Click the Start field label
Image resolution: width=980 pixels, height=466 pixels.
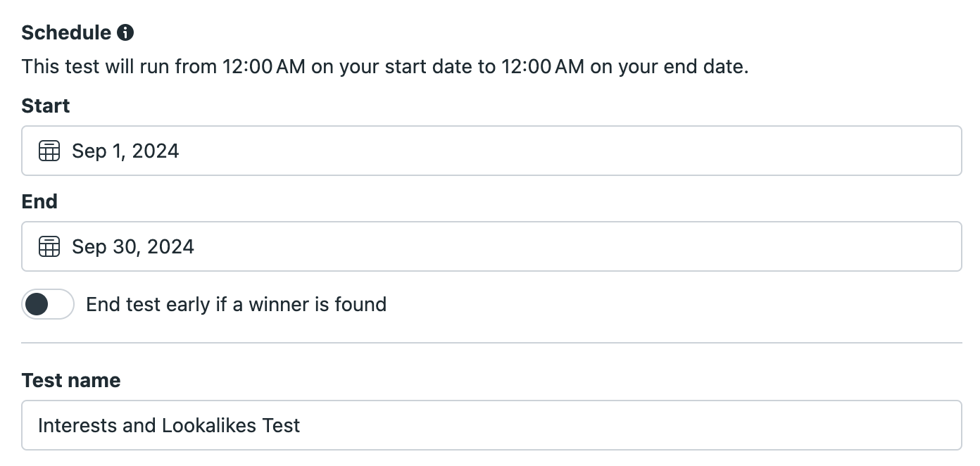pos(46,106)
